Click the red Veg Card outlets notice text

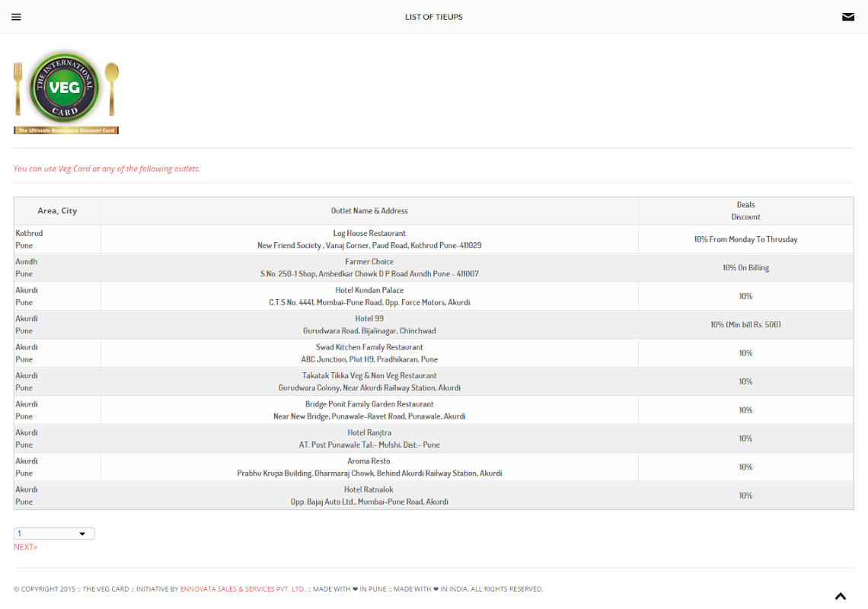point(107,169)
